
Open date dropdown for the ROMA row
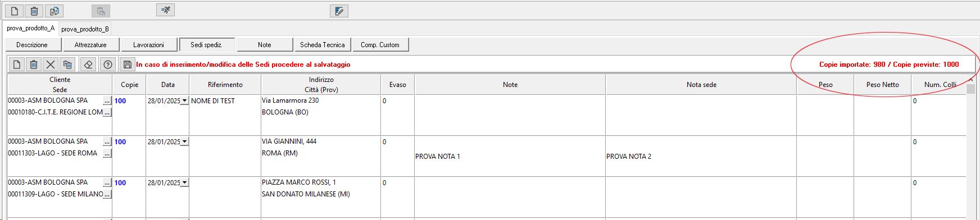tap(184, 141)
